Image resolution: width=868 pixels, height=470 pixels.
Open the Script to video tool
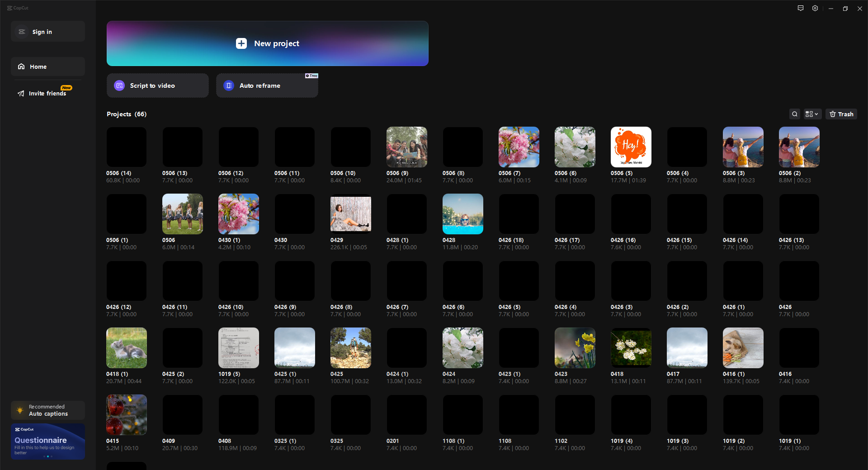[x=158, y=85]
